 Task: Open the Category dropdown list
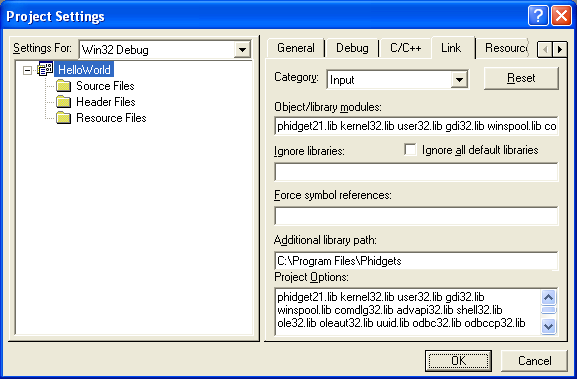(x=459, y=79)
